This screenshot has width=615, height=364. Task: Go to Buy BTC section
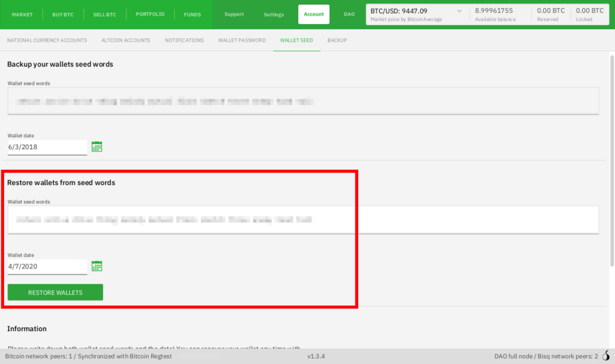pos(62,14)
